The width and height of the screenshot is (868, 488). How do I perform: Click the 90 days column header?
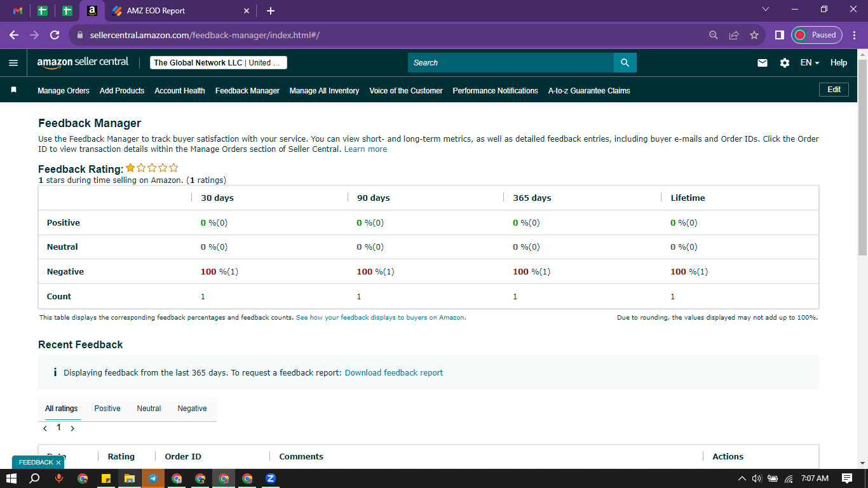pos(374,198)
